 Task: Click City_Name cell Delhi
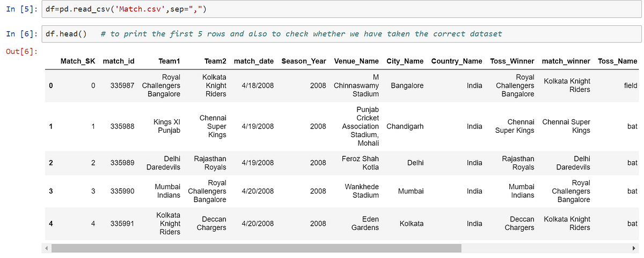coord(415,163)
